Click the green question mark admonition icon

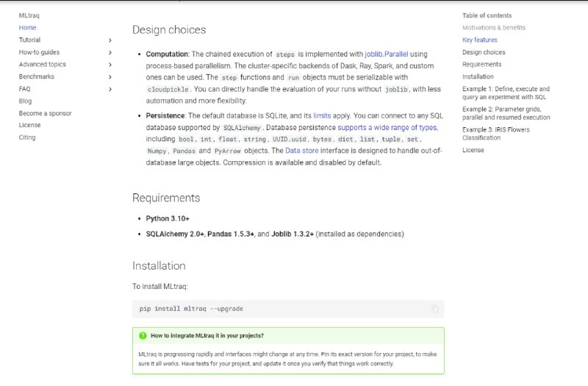[143, 335]
